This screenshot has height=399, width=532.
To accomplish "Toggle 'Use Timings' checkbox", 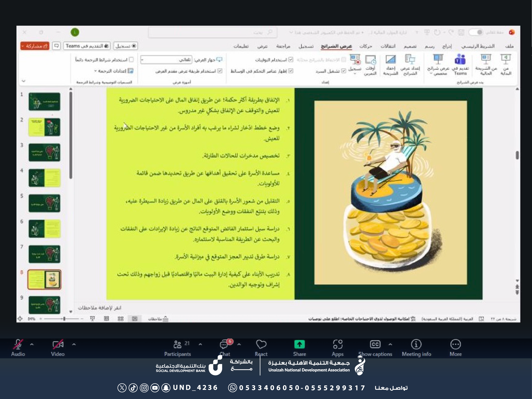I will point(291,60).
